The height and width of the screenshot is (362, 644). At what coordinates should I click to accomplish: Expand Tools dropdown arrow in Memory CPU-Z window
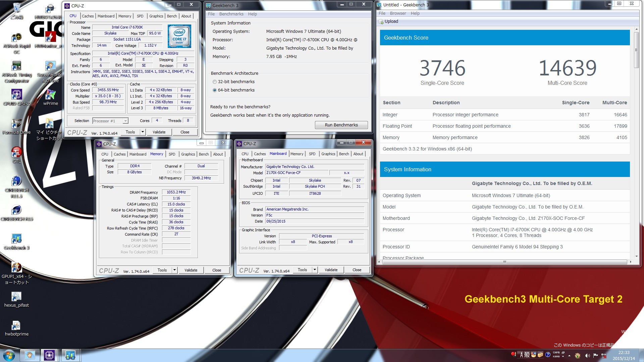click(174, 270)
